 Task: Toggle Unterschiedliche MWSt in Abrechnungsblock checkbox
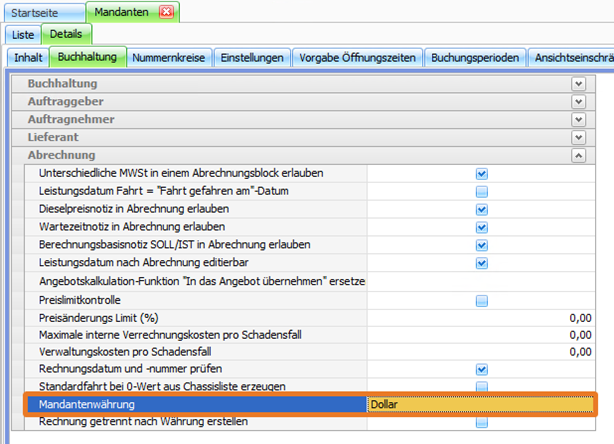481,174
